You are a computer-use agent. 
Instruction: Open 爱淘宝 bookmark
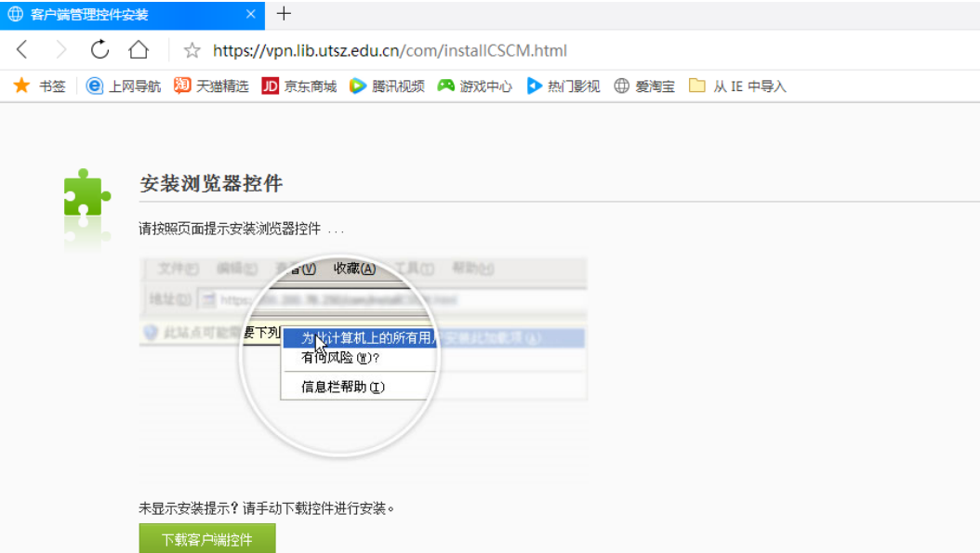(644, 86)
